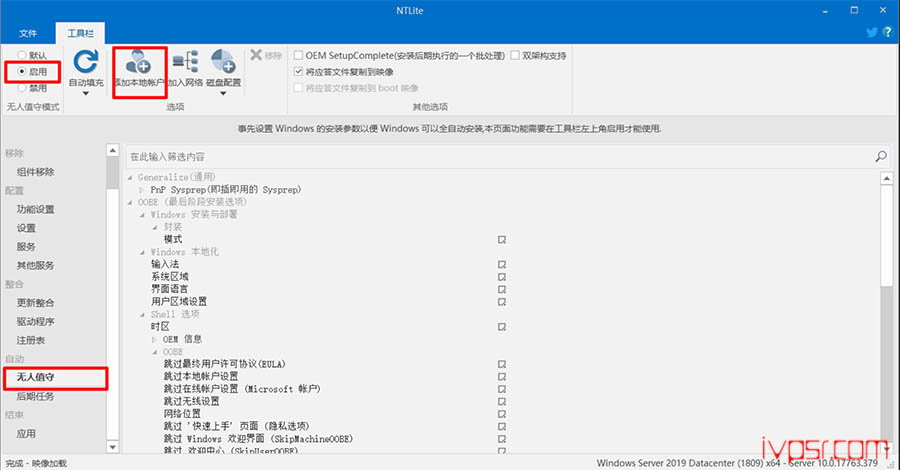Select the 禁用 radio button

(22, 88)
